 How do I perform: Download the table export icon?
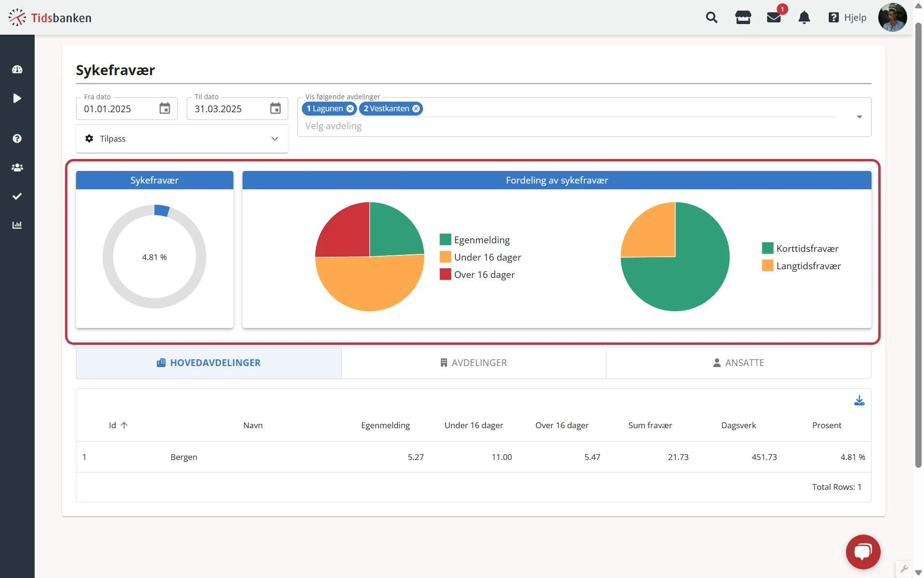859,400
